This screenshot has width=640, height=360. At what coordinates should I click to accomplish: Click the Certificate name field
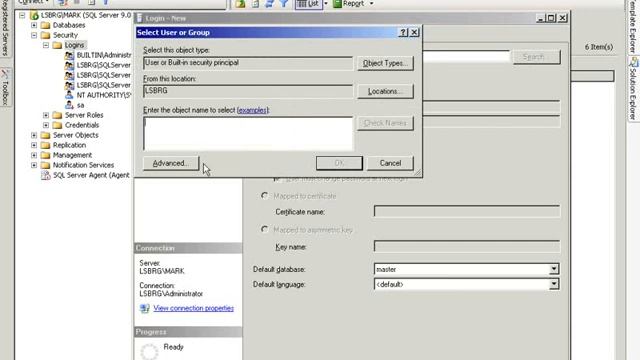click(x=467, y=211)
